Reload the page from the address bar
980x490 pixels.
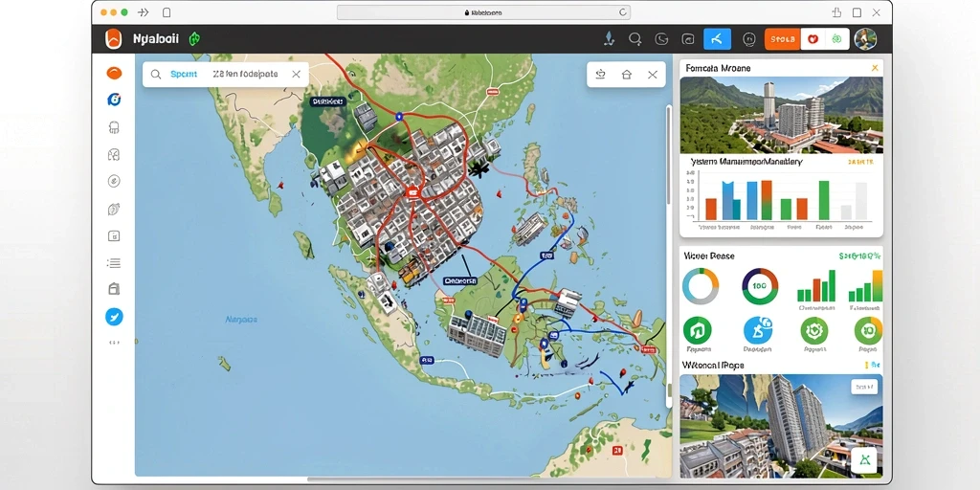pos(622,12)
